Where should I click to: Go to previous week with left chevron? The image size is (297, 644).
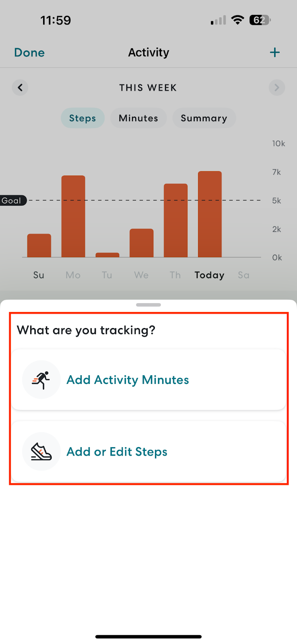[x=20, y=87]
